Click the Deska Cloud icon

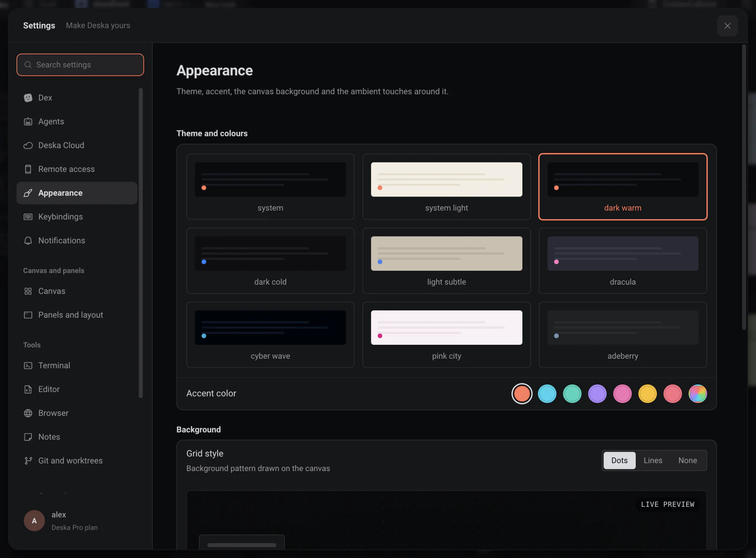tap(28, 146)
